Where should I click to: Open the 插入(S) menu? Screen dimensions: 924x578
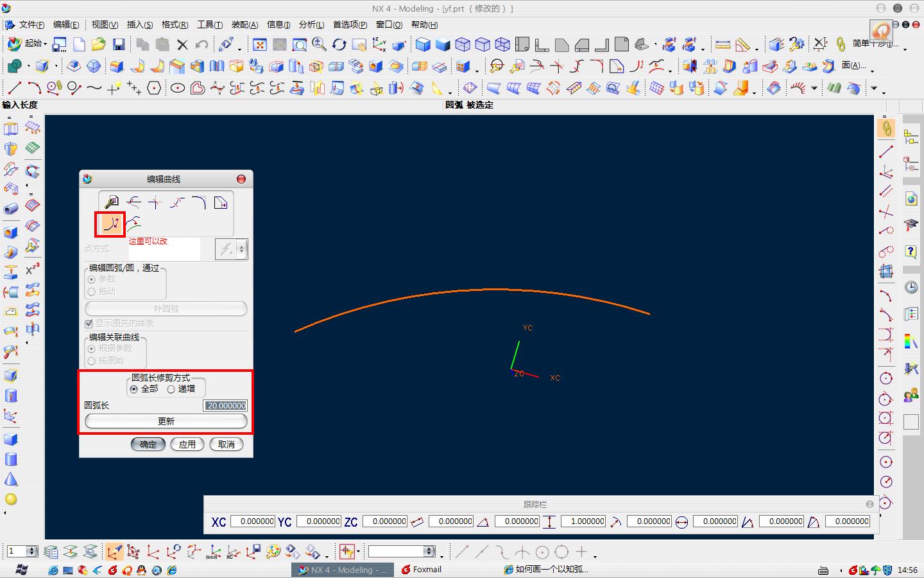pos(140,25)
